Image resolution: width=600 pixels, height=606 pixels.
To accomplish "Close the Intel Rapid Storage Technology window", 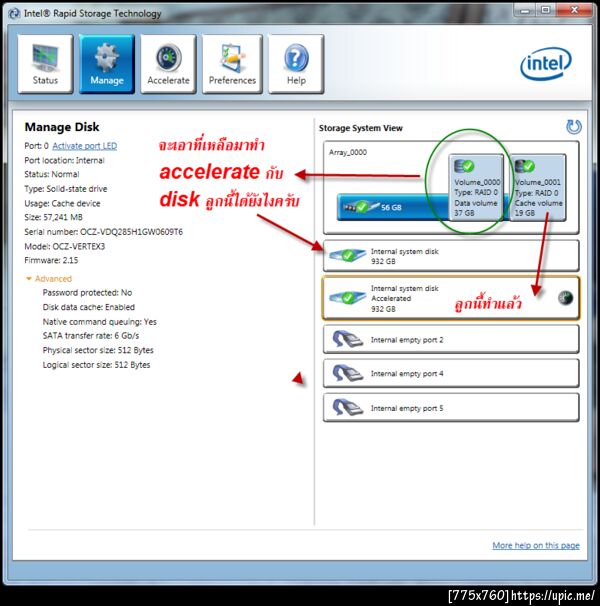I will pyautogui.click(x=574, y=10).
